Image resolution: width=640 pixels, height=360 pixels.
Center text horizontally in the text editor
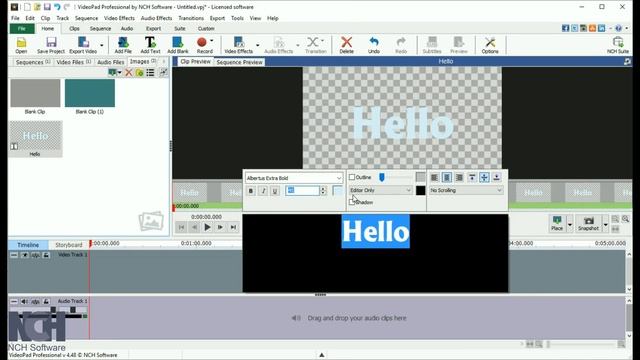point(447,177)
